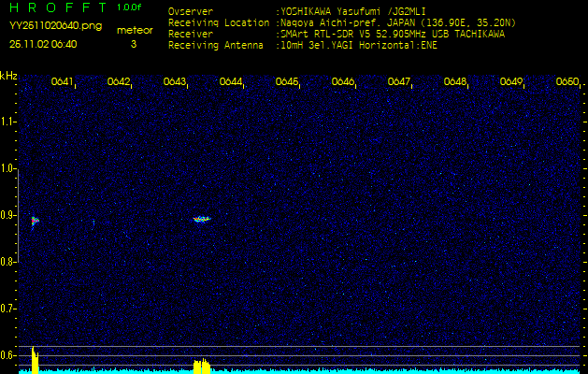Click the red meteor echo at left edge

click(x=35, y=222)
